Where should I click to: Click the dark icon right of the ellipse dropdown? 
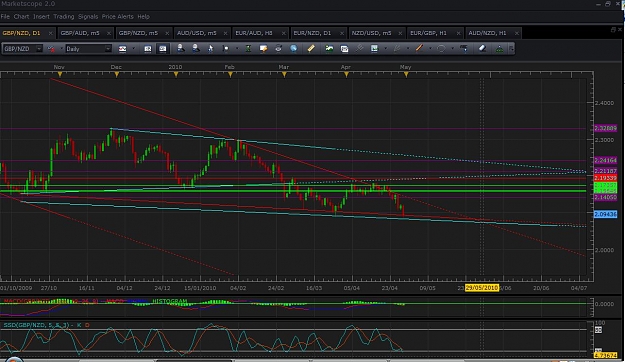[x=464, y=49]
